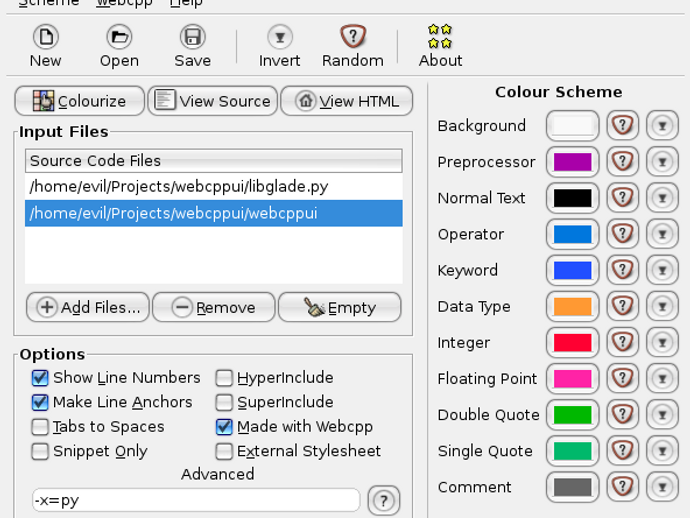Randomize the Background colour
The width and height of the screenshot is (690, 518).
pyautogui.click(x=622, y=125)
